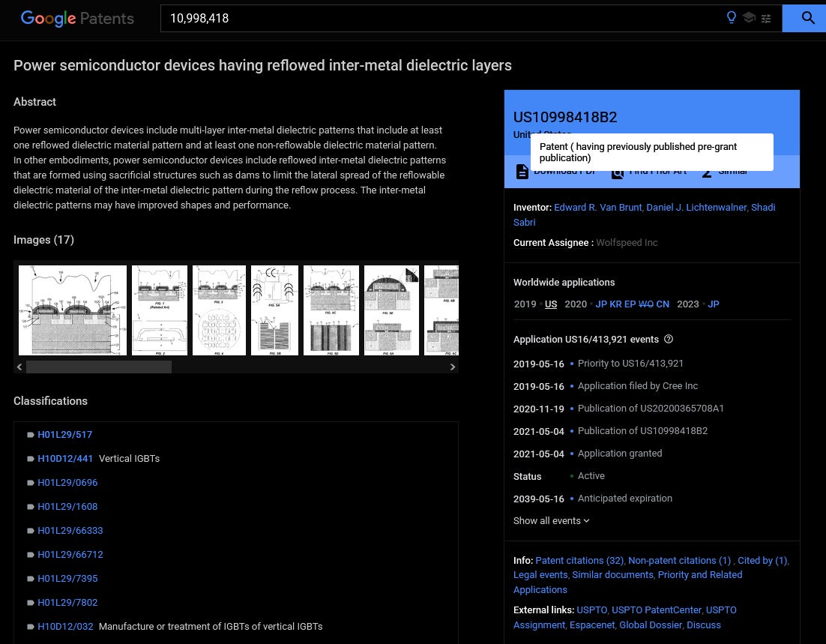Screen dimensions: 826x644
Task: Open advanced search sliders icon
Action: 766,19
